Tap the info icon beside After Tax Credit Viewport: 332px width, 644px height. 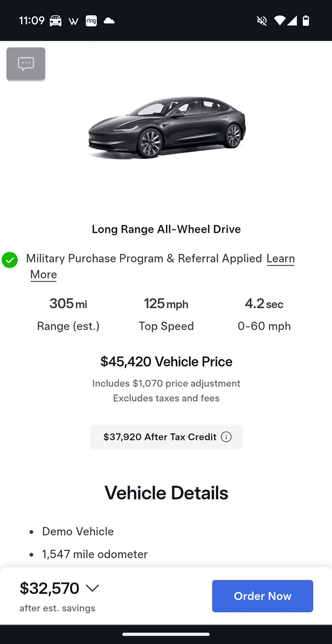226,437
